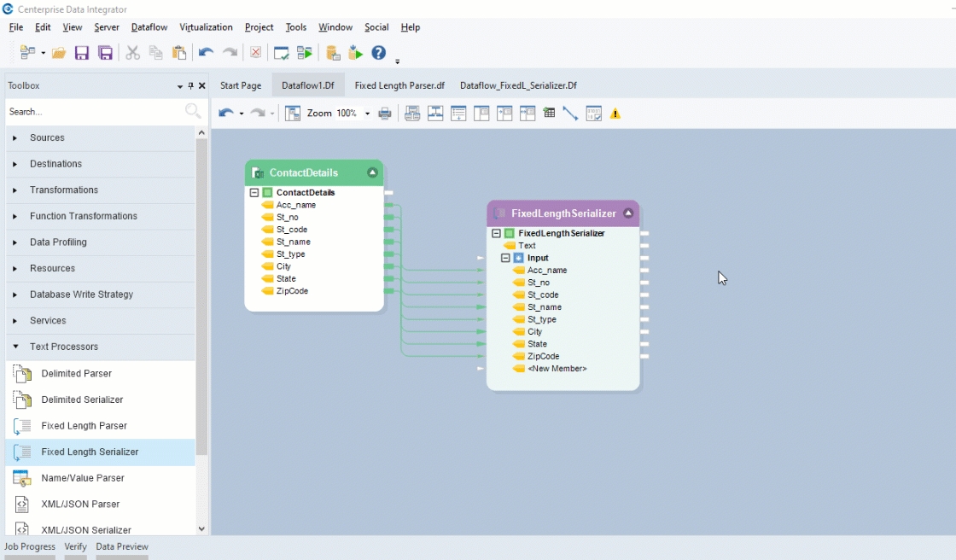Open the Help question mark icon
Image resolution: width=956 pixels, height=560 pixels.
tap(379, 53)
